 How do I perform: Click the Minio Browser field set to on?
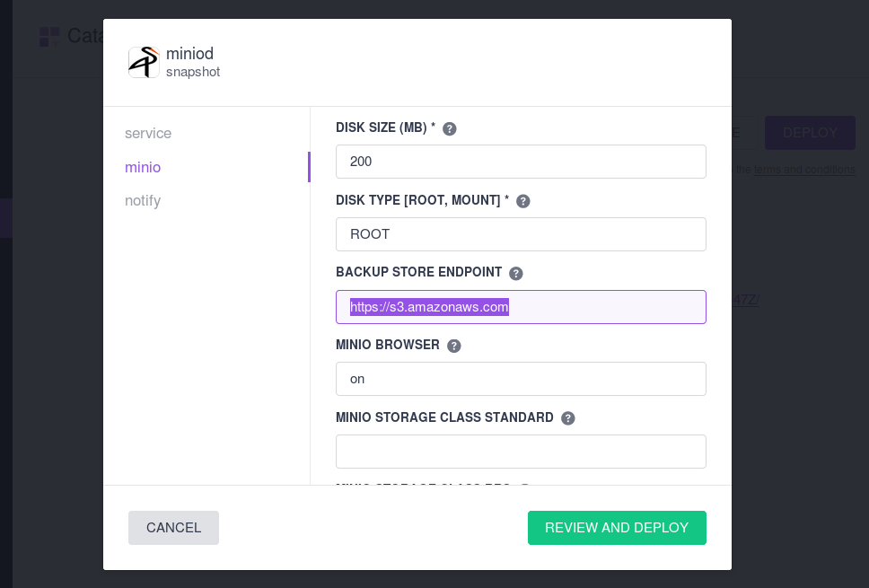(x=521, y=379)
